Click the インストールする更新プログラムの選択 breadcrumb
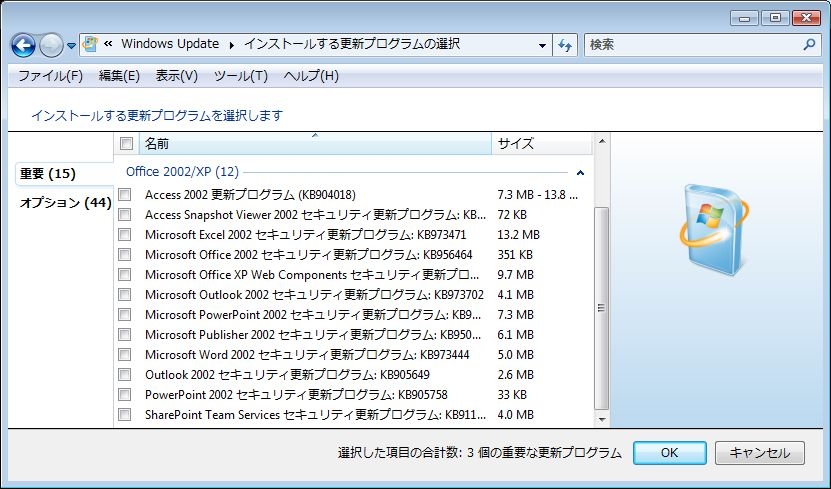 351,44
